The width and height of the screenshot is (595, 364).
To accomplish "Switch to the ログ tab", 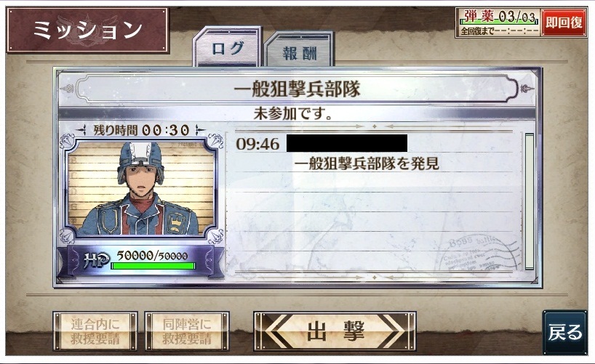I will [x=227, y=47].
